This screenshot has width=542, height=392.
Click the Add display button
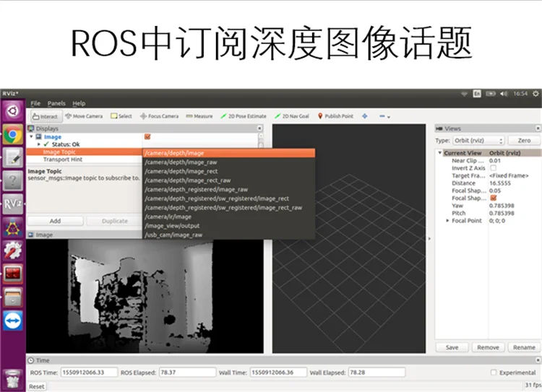click(56, 221)
